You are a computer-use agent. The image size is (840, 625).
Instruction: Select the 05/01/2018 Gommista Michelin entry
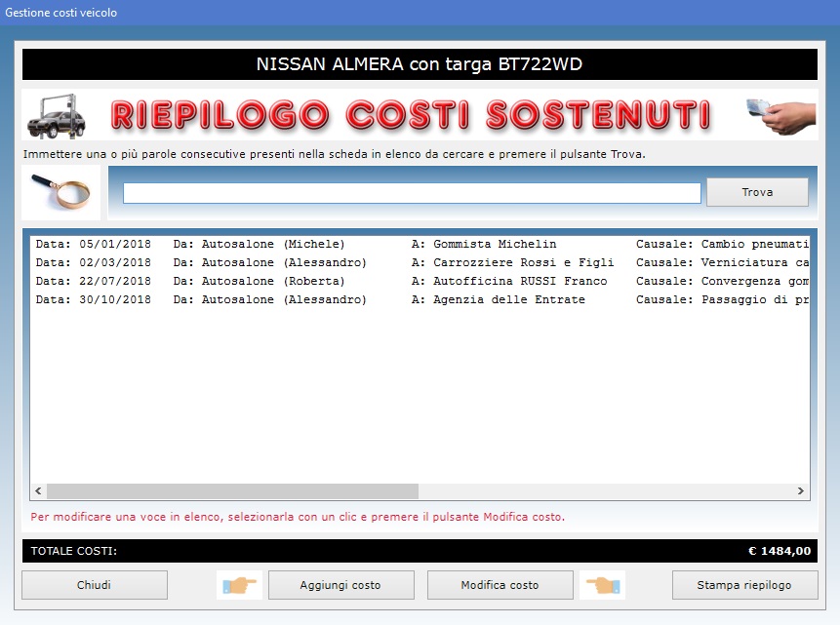coord(420,244)
